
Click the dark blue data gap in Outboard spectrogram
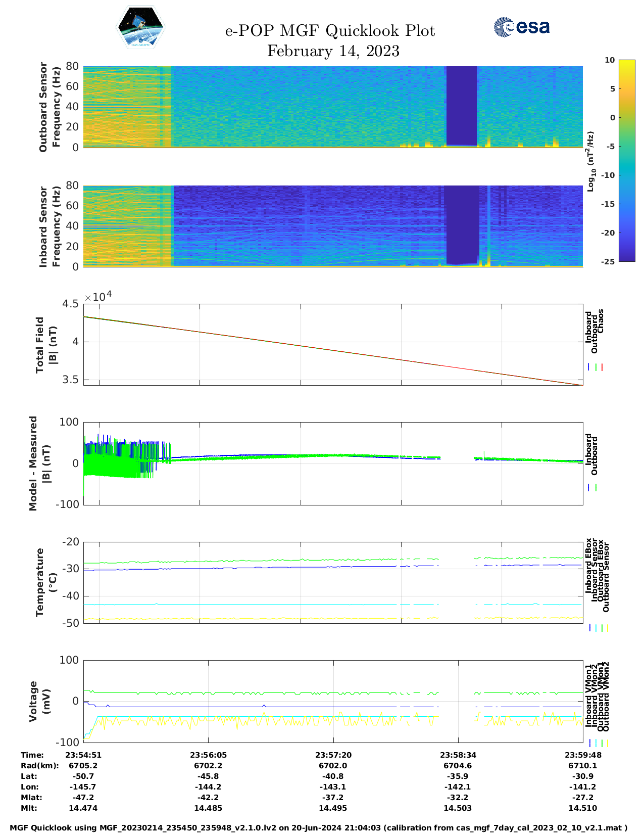click(461, 106)
